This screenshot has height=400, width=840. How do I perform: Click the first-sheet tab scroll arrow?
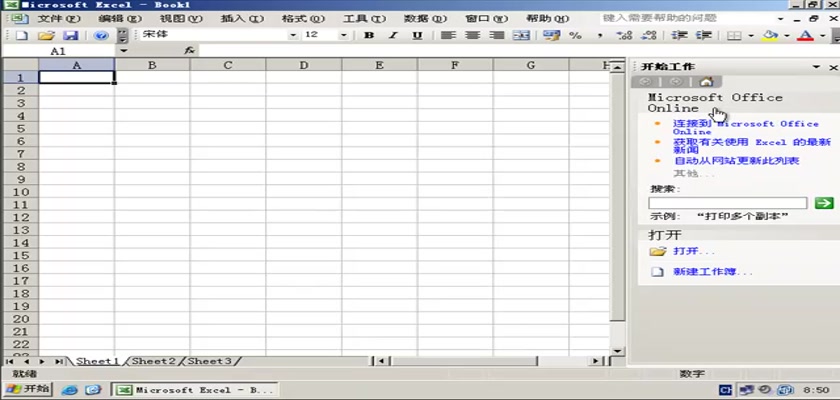pyautogui.click(x=11, y=361)
